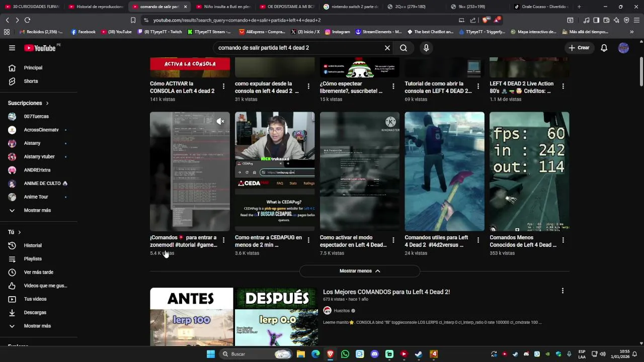
Task: Open more options for Como entrar a CEDAPUG
Action: [x=308, y=240]
